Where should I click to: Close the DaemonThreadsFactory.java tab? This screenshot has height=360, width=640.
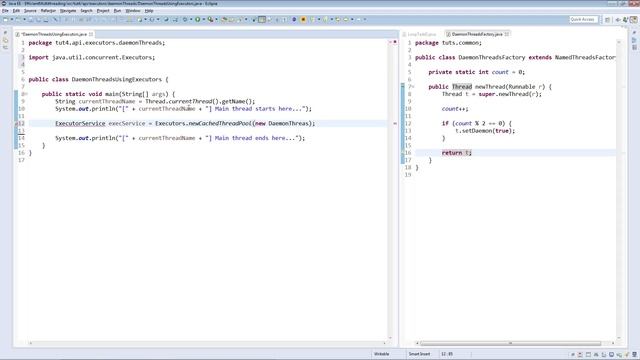[x=507, y=34]
